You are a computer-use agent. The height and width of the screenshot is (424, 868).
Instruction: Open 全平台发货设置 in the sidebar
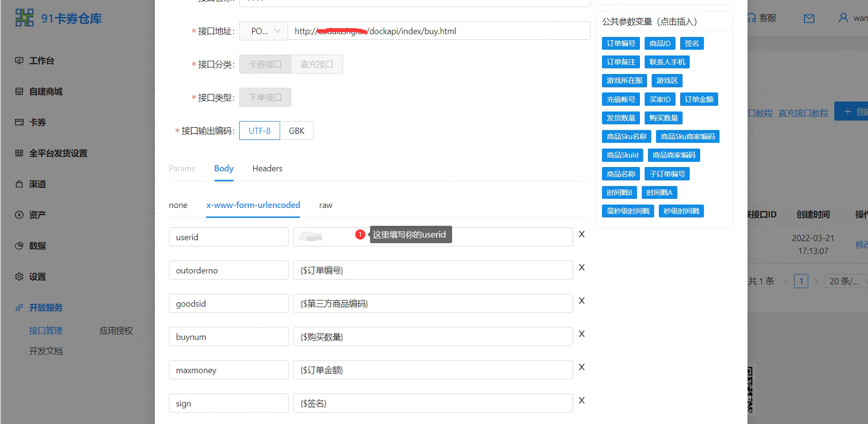click(x=58, y=153)
